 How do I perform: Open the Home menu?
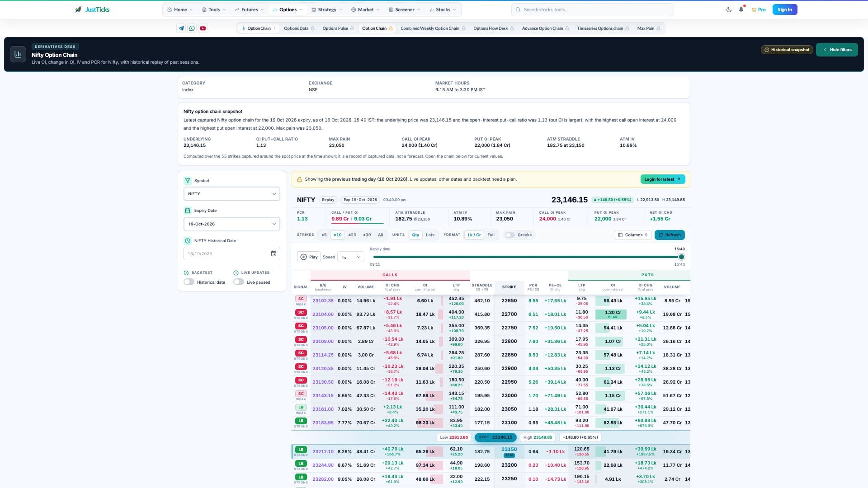(x=180, y=9)
